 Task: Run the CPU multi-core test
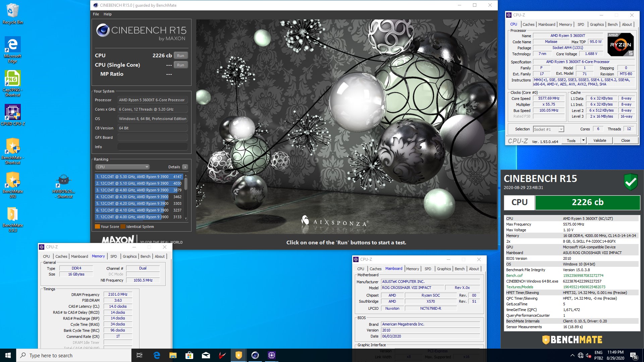click(x=180, y=56)
